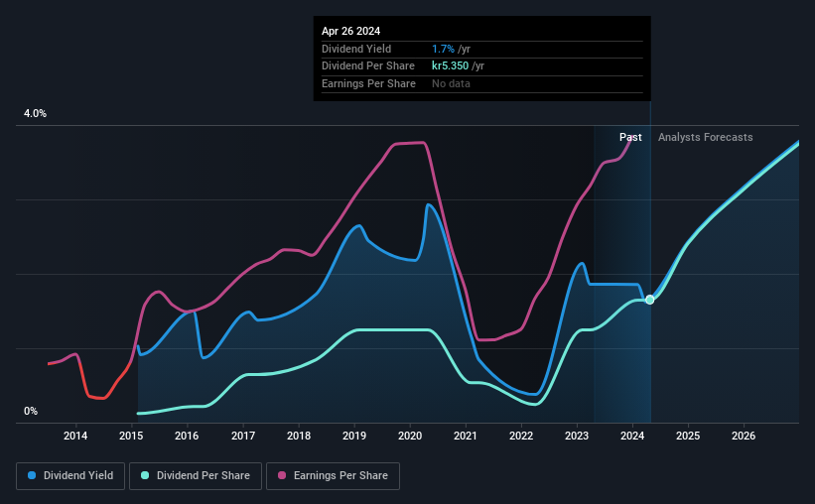Select the 2025 x-axis label
The height and width of the screenshot is (504, 815).
688,436
